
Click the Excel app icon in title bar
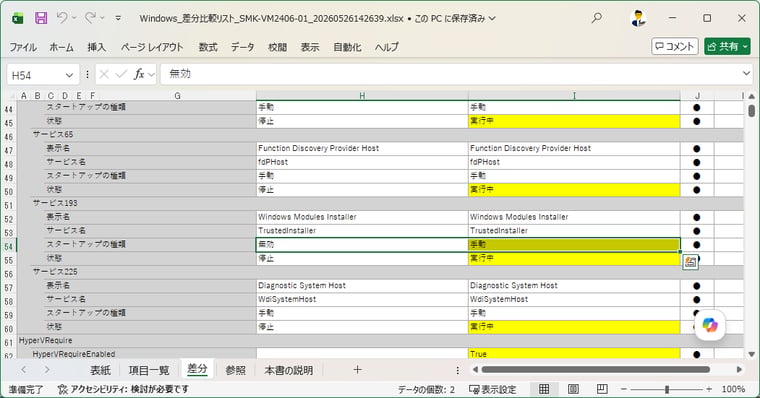pyautogui.click(x=17, y=18)
